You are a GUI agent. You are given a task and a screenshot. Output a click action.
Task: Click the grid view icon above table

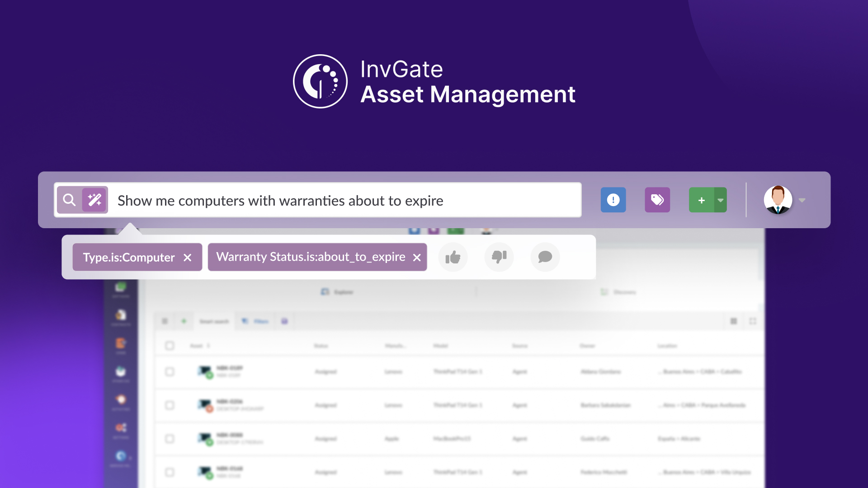pyautogui.click(x=734, y=321)
